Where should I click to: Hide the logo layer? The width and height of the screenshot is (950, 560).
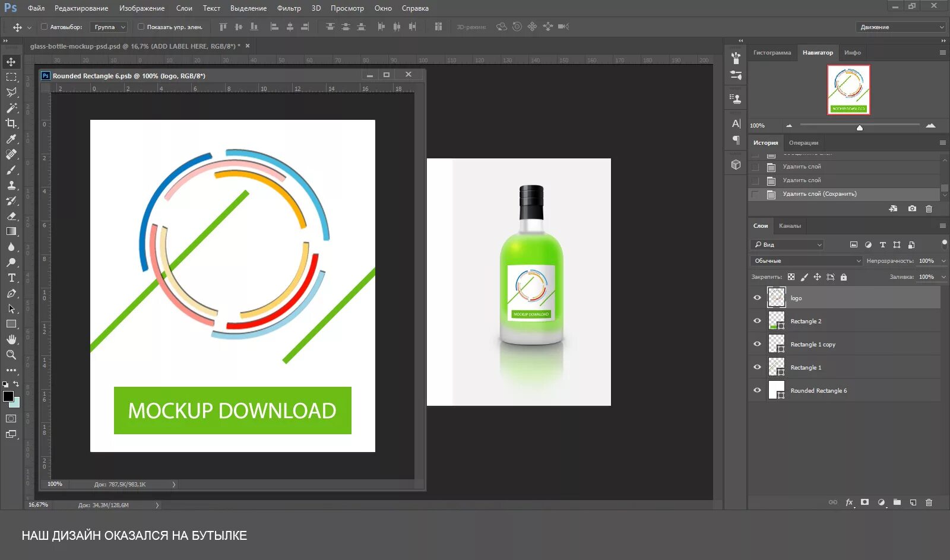pos(757,298)
